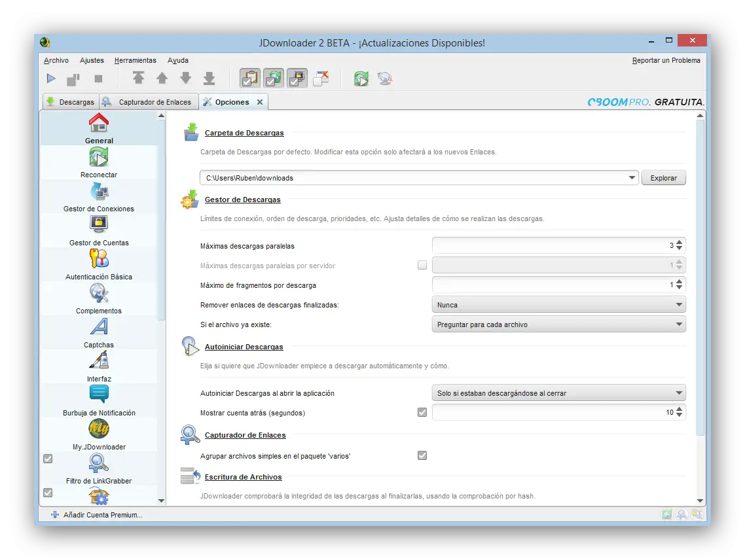Expand the download folder path dropdown
745x560 pixels.
632,178
